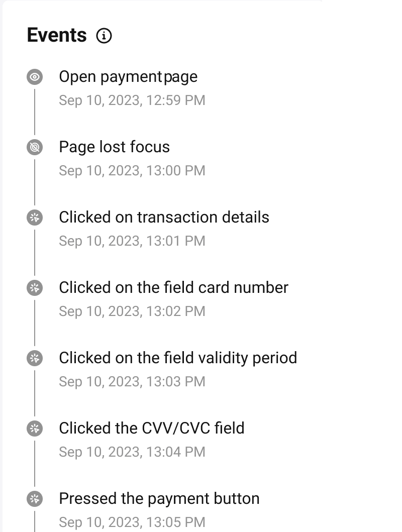Click the validity period event cursor icon
Screen dimensions: 402x532
35,358
